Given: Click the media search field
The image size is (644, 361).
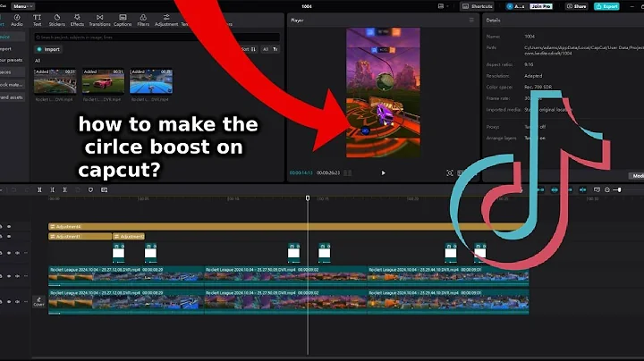Looking at the screenshot, I should coord(157,37).
